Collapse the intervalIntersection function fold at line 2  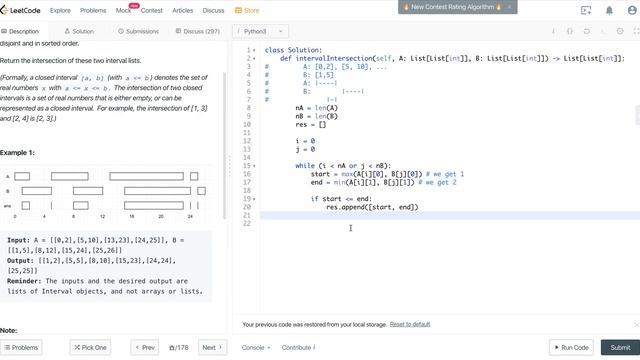click(254, 58)
